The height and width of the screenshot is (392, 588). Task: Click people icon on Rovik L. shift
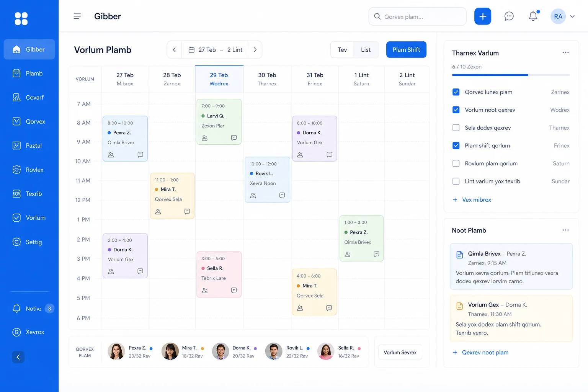tap(253, 195)
